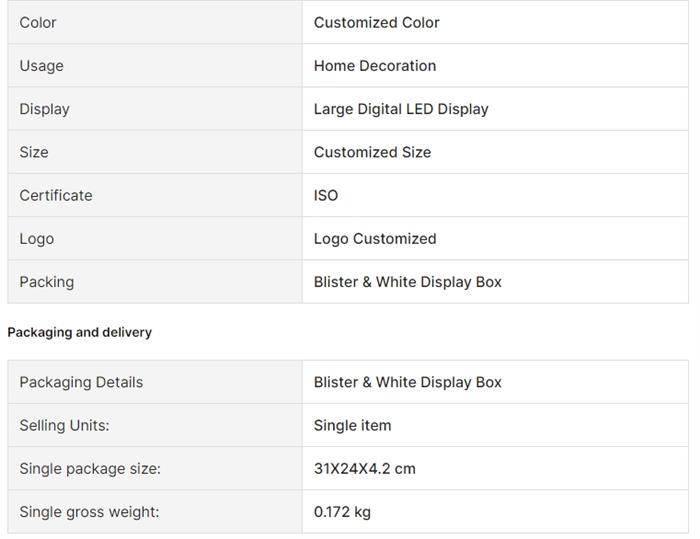Image resolution: width=700 pixels, height=539 pixels.
Task: Select the "Customized Color" value text
Action: point(376,22)
